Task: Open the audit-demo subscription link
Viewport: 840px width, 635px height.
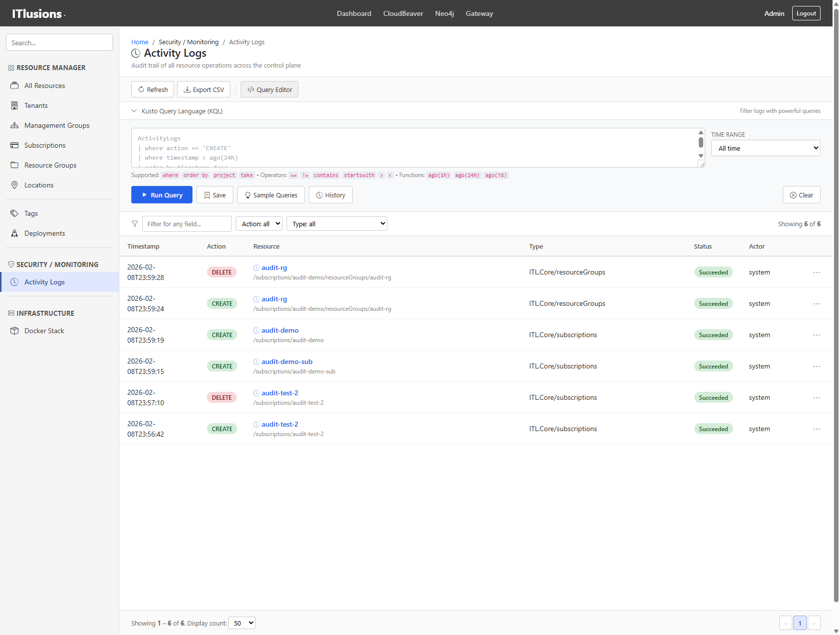Action: point(280,330)
